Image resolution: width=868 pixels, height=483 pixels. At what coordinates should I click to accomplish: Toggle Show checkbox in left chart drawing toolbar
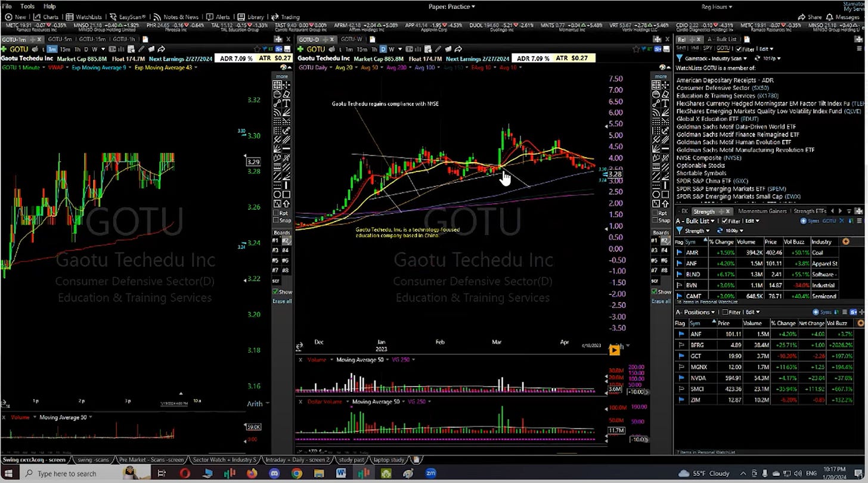click(275, 292)
